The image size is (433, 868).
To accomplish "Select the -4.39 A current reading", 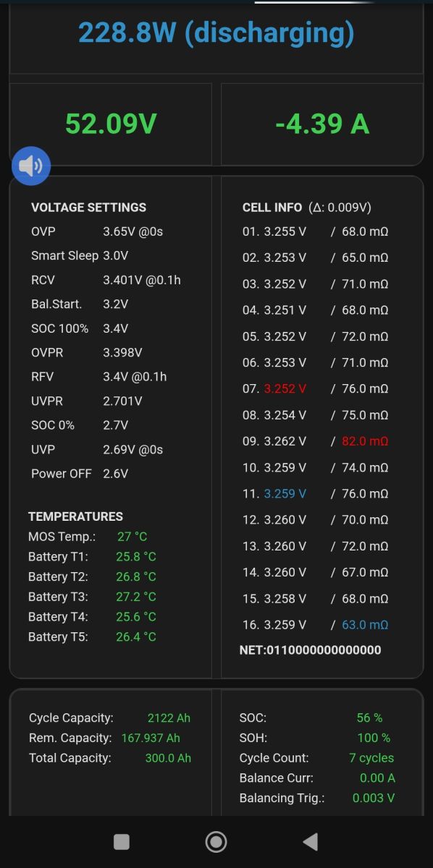I will [x=322, y=124].
